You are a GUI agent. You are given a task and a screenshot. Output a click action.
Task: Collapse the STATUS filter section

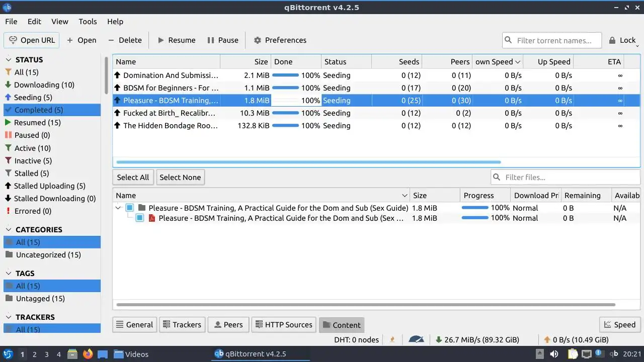click(9, 59)
